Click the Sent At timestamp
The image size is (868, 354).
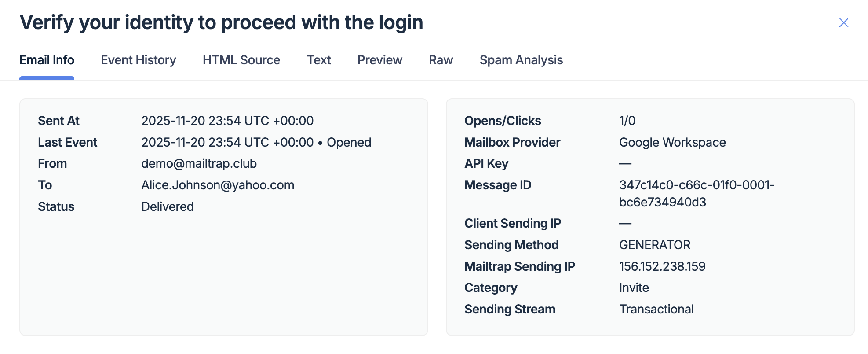[x=227, y=121]
